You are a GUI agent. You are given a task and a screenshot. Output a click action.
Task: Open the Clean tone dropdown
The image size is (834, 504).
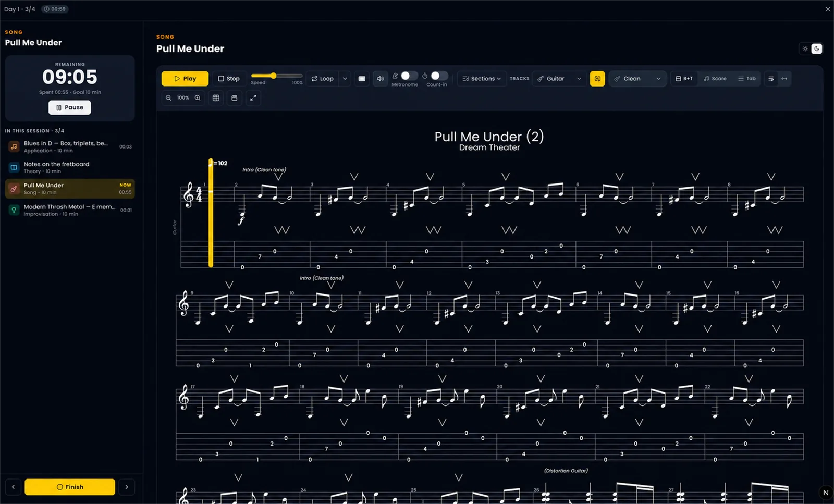pyautogui.click(x=637, y=79)
